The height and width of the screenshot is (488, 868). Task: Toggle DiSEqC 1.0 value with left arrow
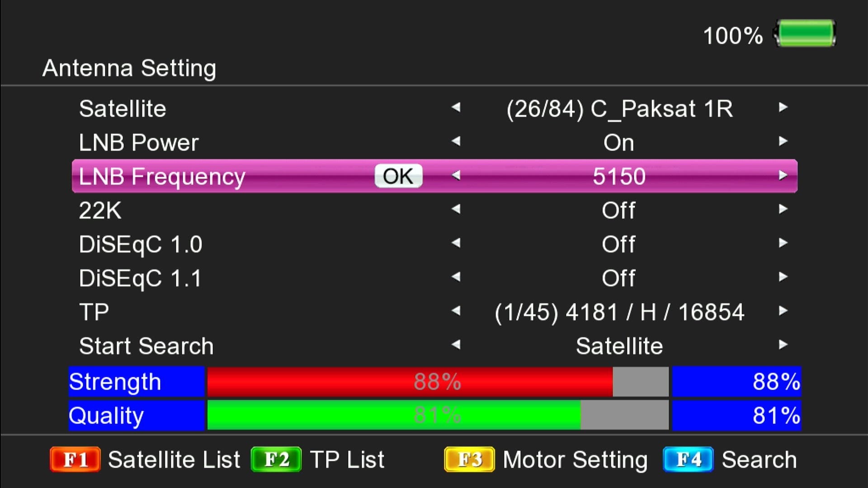[456, 243]
